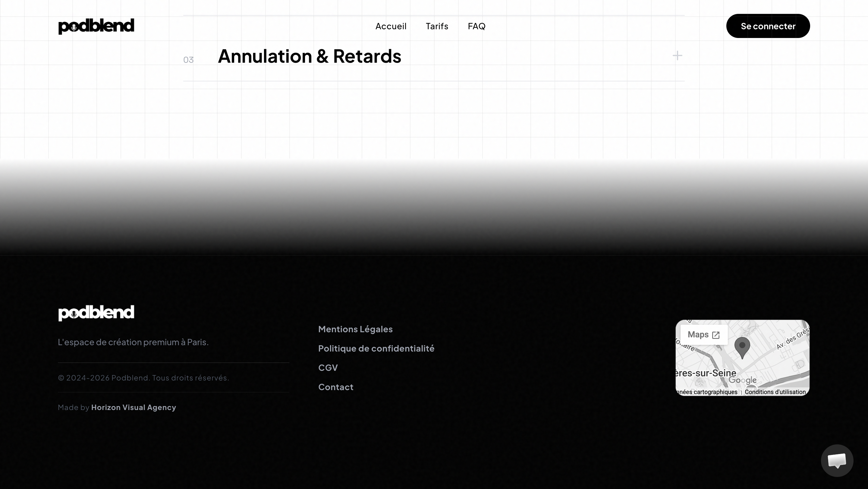Visit the Horizon Visual Agency link
The height and width of the screenshot is (489, 868).
pos(134,407)
